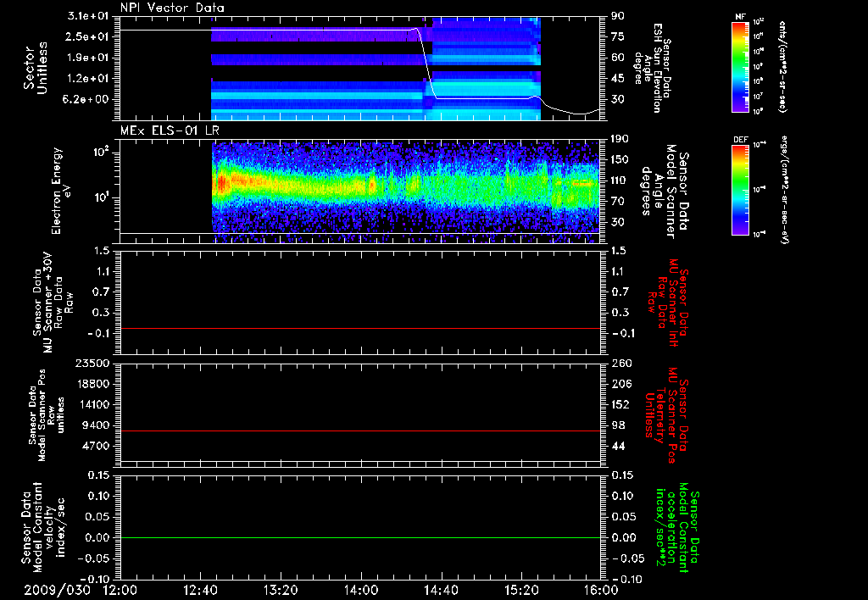Image resolution: width=868 pixels, height=600 pixels.
Task: Click the 14:40 time axis label
Action: [x=441, y=590]
